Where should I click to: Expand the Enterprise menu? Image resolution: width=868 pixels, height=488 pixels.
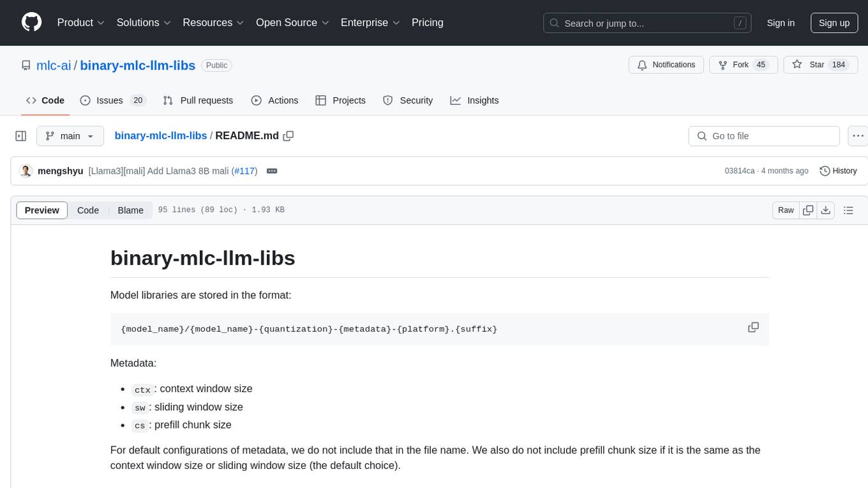click(370, 22)
